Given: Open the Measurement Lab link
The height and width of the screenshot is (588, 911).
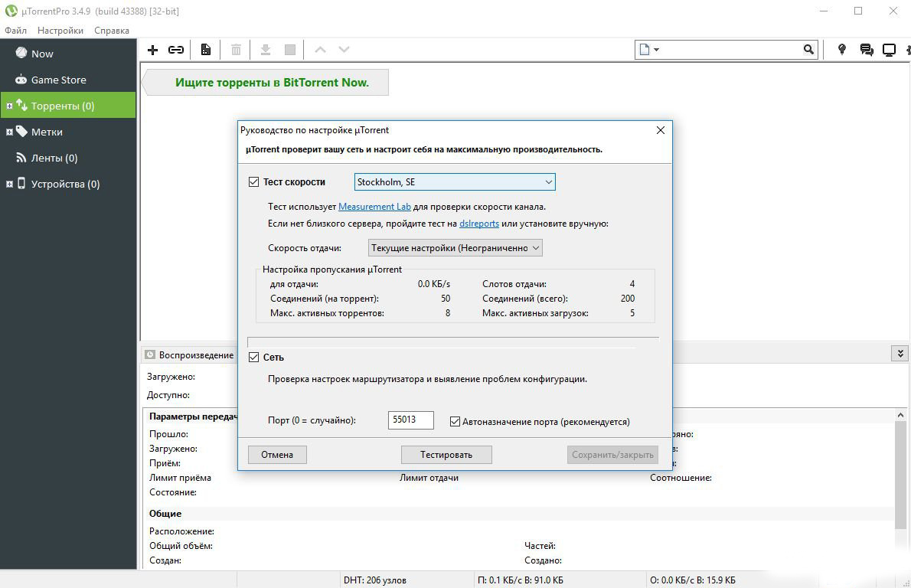Looking at the screenshot, I should point(375,207).
